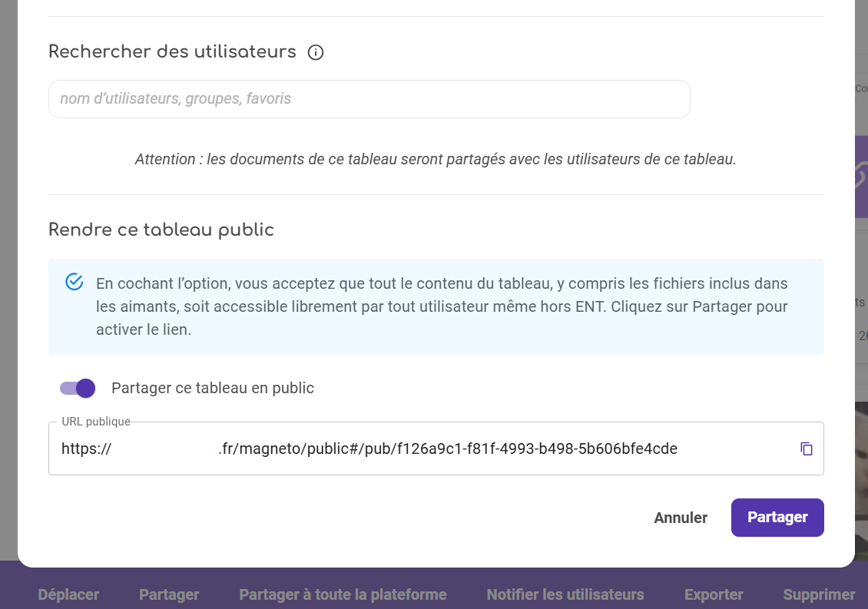Click the 'Partager ce tableau en public' label

click(x=212, y=388)
